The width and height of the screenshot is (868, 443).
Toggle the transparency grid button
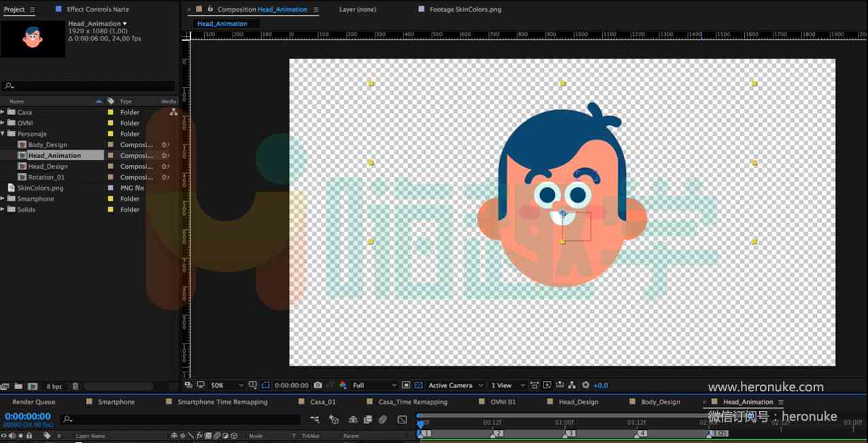click(x=418, y=385)
